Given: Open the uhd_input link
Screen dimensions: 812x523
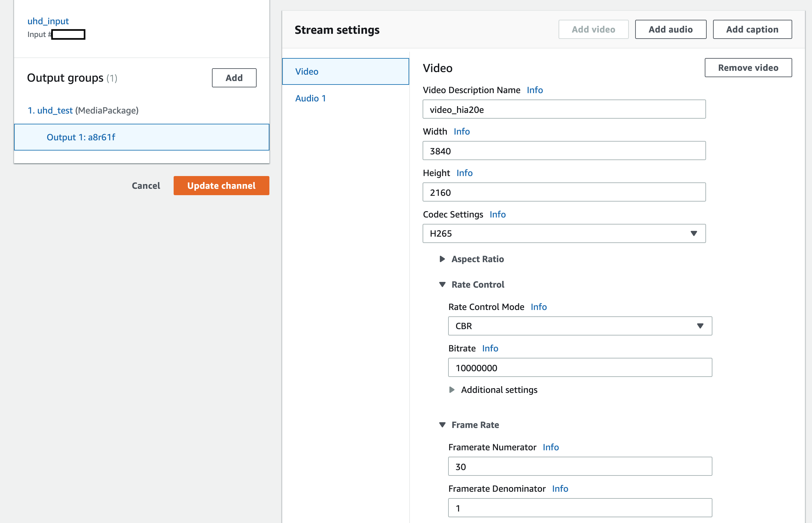Looking at the screenshot, I should (x=48, y=21).
